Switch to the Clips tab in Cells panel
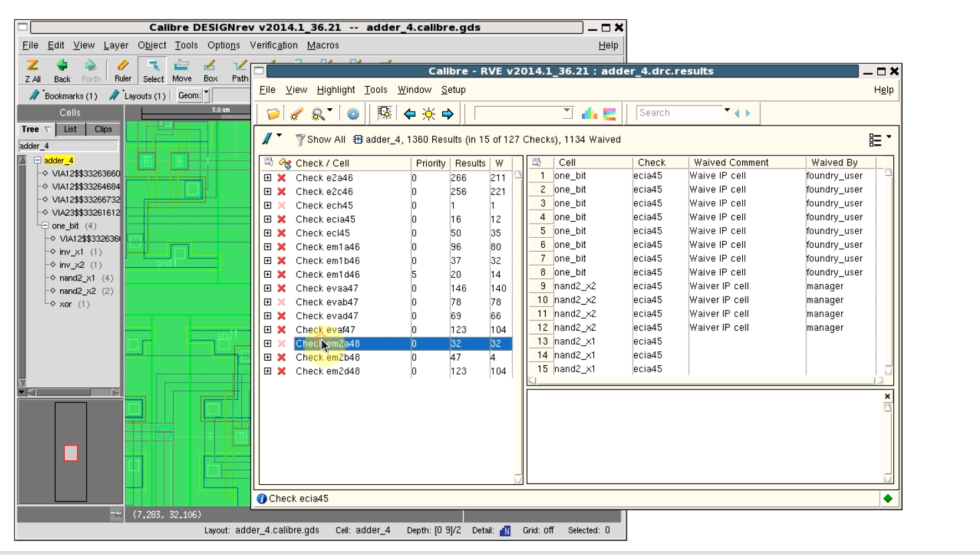 [x=103, y=129]
